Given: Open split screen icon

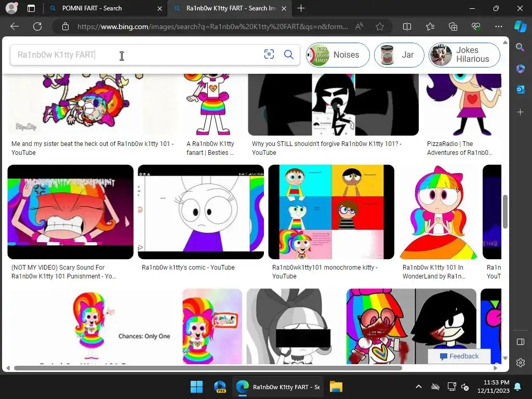Looking at the screenshot, I should click(407, 26).
